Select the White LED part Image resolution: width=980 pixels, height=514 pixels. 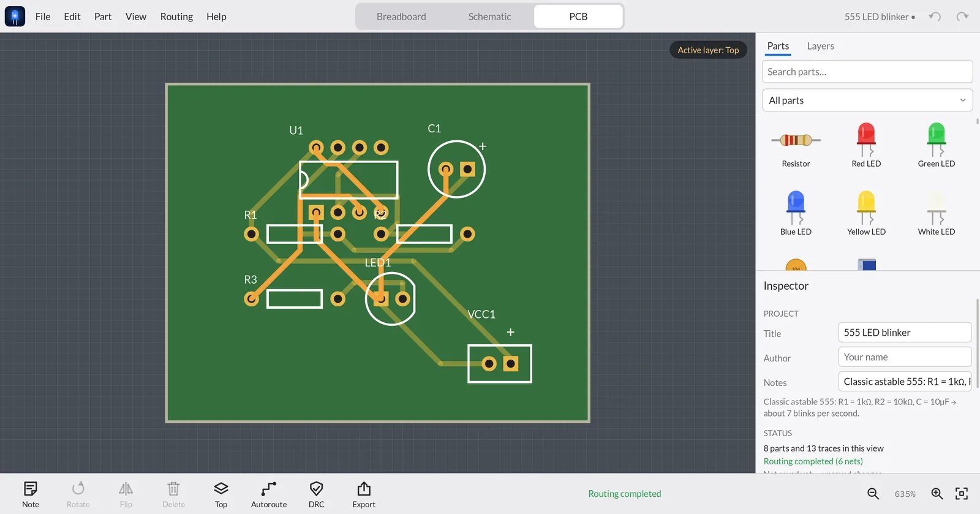[x=936, y=213]
